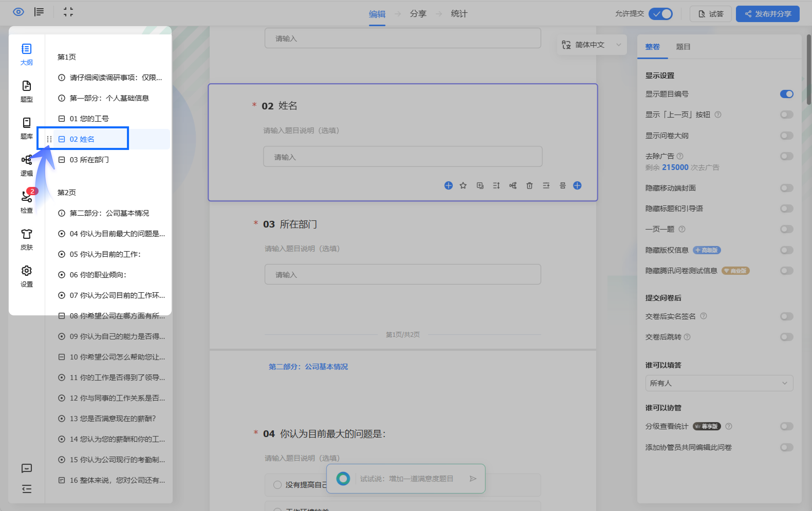Toggle 显示题目编号 switch off
The height and width of the screenshot is (511, 812).
click(786, 94)
